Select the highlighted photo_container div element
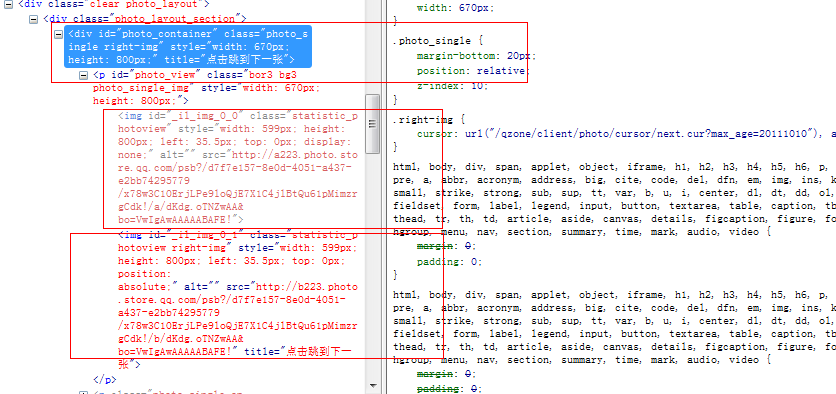Screen dimensions: 836x394 coord(188,46)
